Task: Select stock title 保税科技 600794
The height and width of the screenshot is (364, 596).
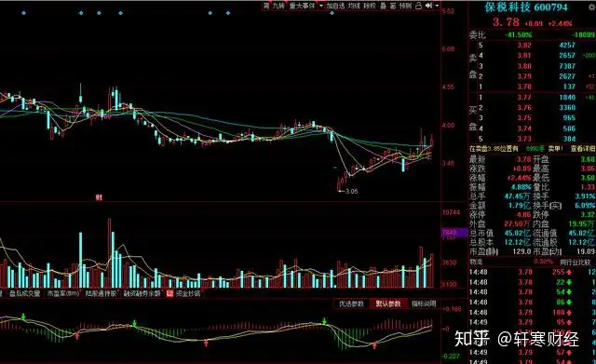Action: (x=526, y=7)
